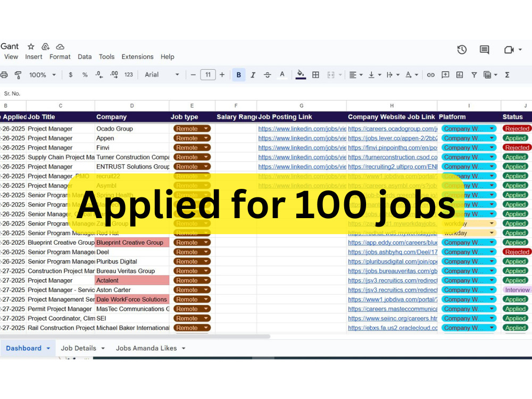Open horizontal align dropdown
Image resolution: width=532 pixels, height=399 pixels.
[x=356, y=75]
